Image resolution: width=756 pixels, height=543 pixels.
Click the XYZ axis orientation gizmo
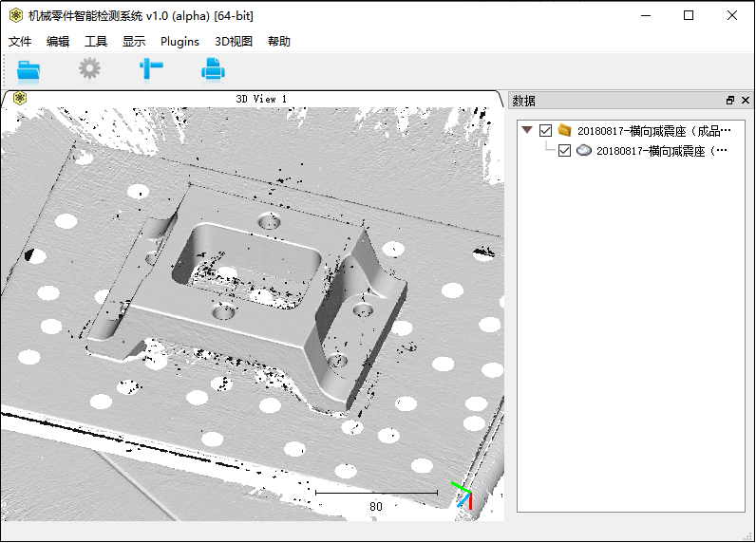point(463,495)
